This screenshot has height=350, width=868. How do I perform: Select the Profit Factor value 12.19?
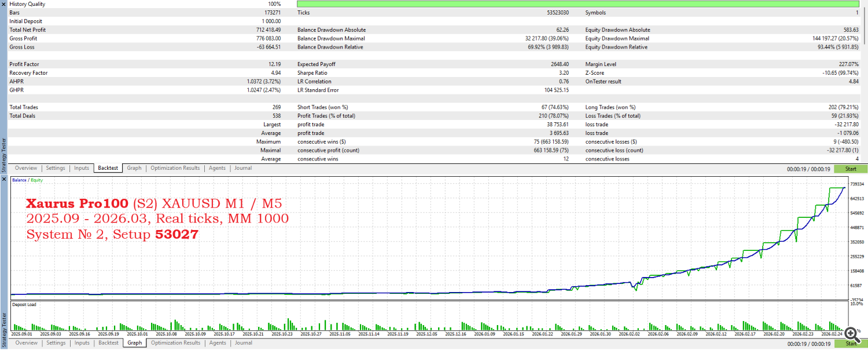pos(275,64)
